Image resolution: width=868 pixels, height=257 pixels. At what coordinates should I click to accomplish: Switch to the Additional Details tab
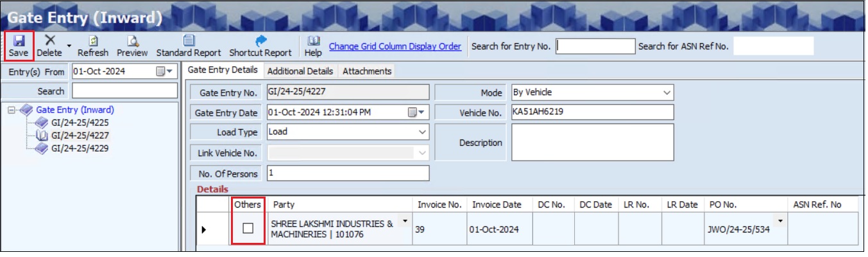pos(300,71)
